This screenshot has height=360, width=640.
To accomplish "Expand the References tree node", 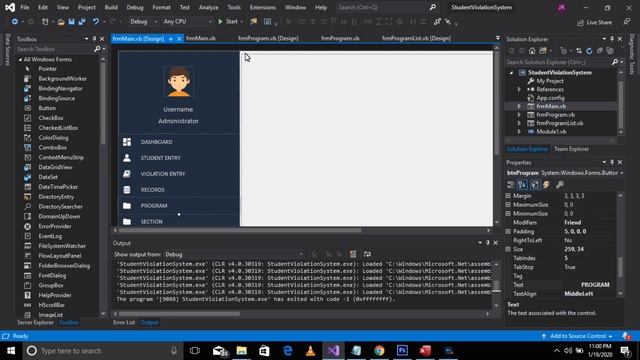I will [x=519, y=89].
